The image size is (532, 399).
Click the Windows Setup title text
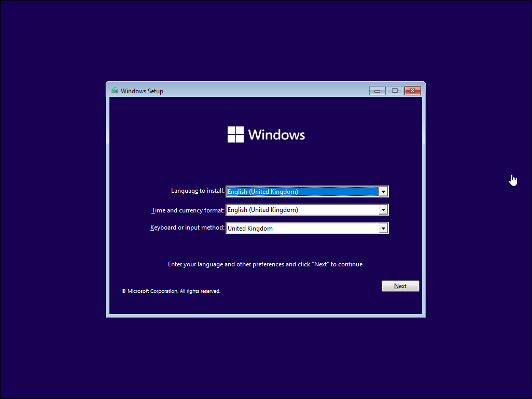click(x=143, y=91)
